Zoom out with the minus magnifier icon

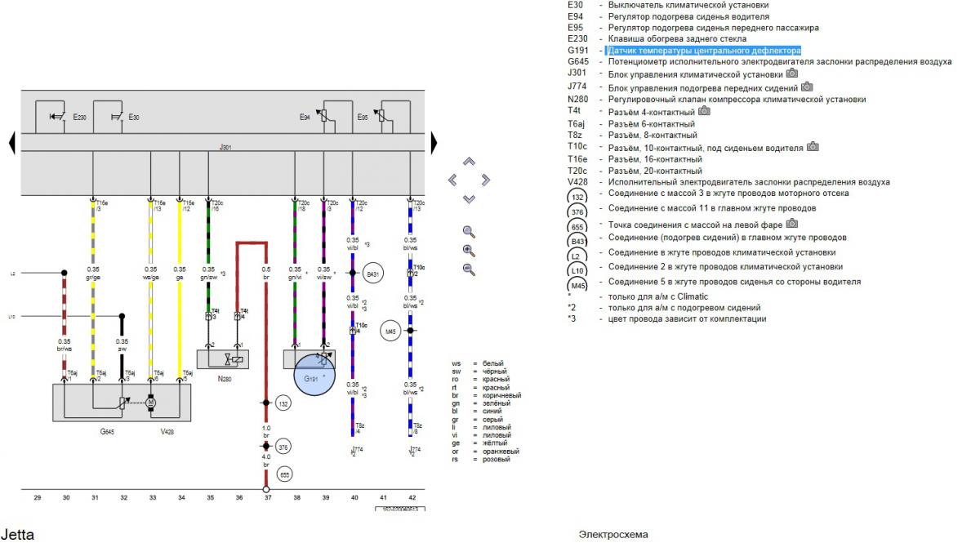tap(469, 269)
